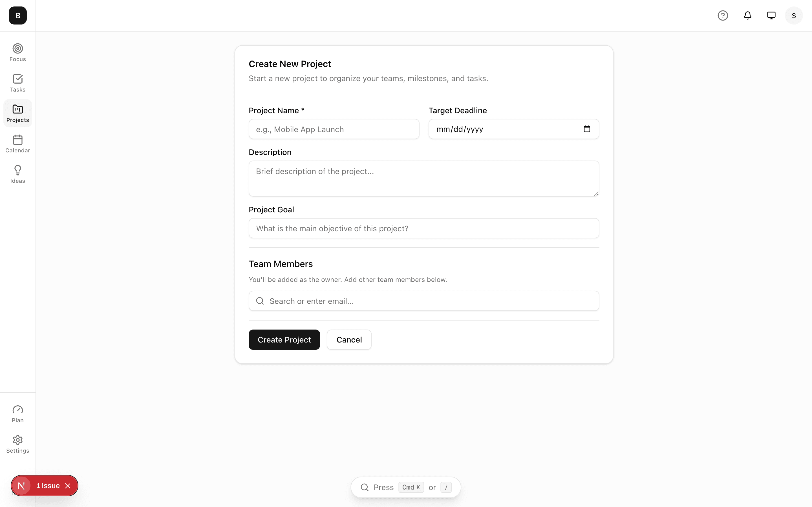812x507 pixels.
Task: Select the Projects section
Action: click(x=17, y=113)
